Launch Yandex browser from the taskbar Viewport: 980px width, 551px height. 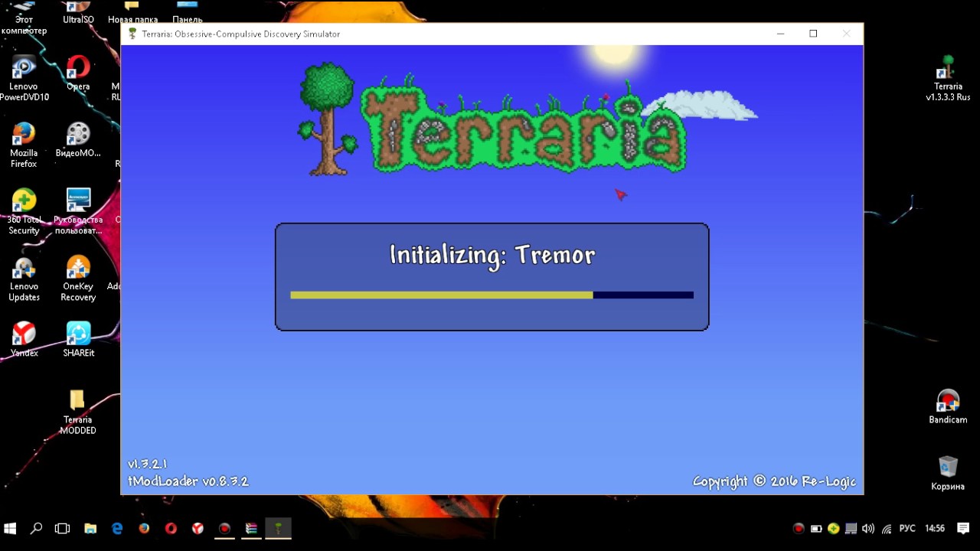point(198,528)
